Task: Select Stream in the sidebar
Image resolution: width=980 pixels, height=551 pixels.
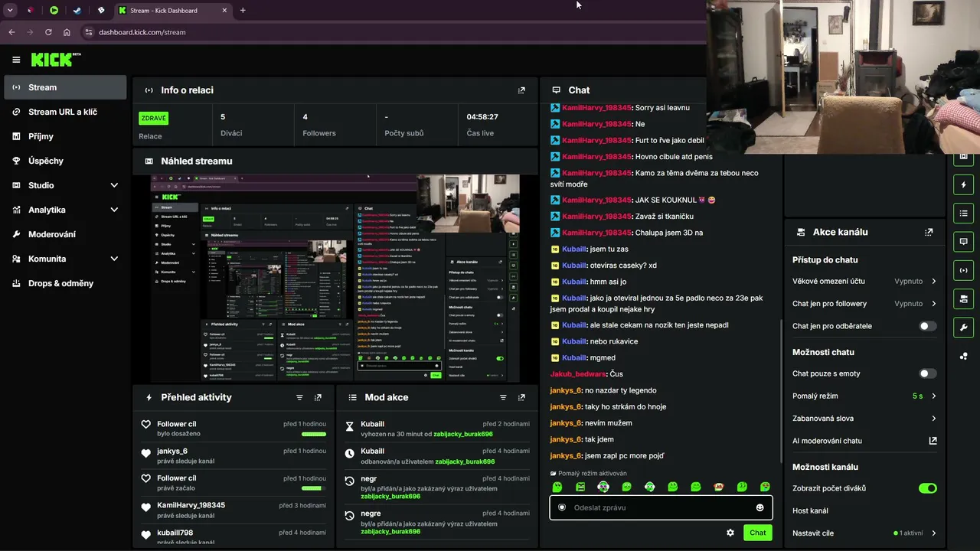Action: tap(65, 87)
